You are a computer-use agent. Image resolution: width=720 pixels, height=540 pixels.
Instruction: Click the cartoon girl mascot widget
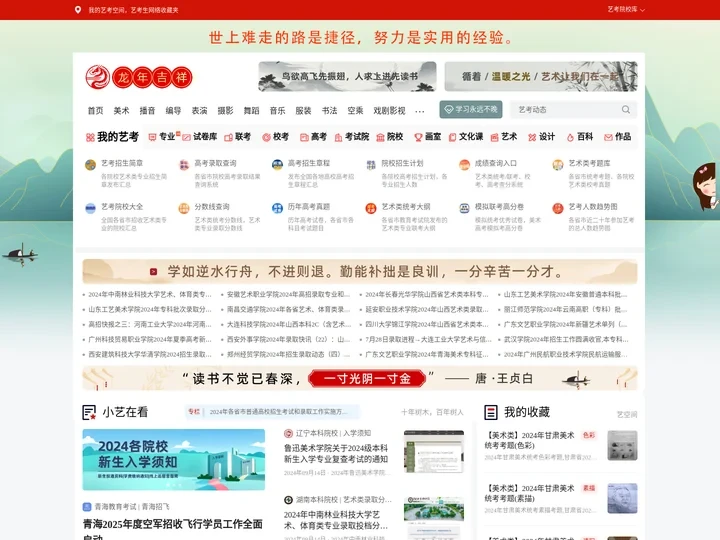tap(705, 187)
